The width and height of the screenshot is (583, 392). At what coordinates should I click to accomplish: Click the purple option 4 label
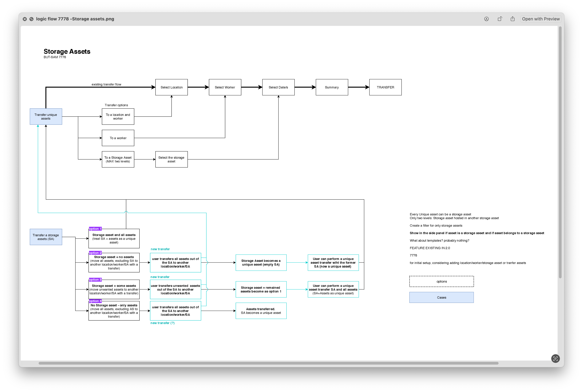95,301
